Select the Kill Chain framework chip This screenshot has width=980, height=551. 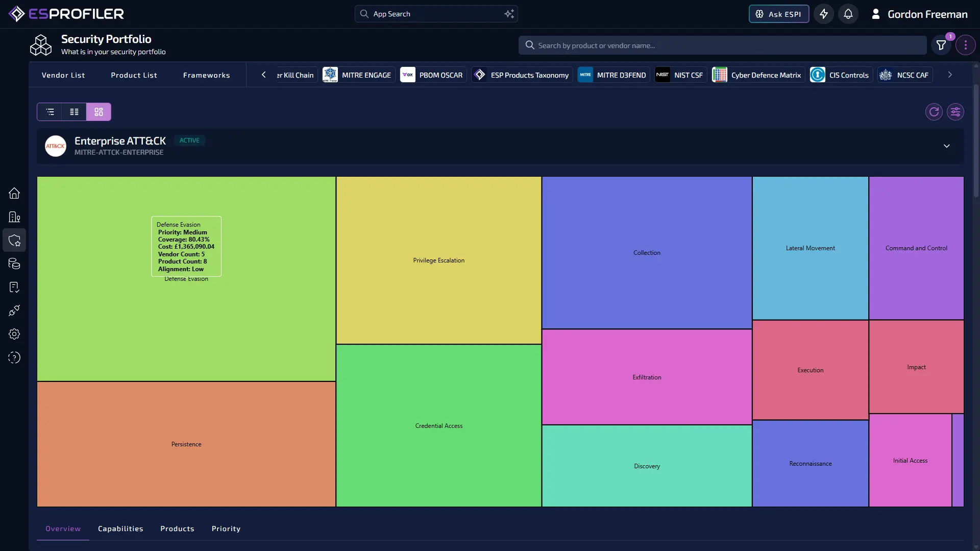(x=296, y=75)
